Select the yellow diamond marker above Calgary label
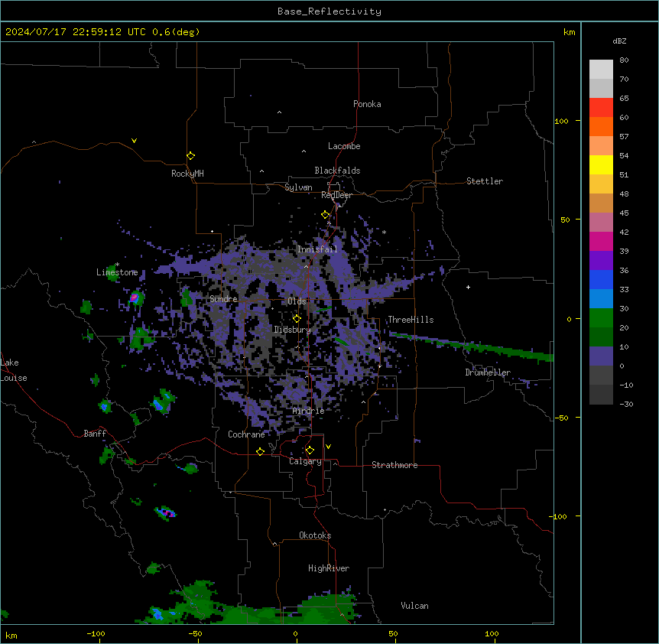The image size is (659, 644). [310, 450]
